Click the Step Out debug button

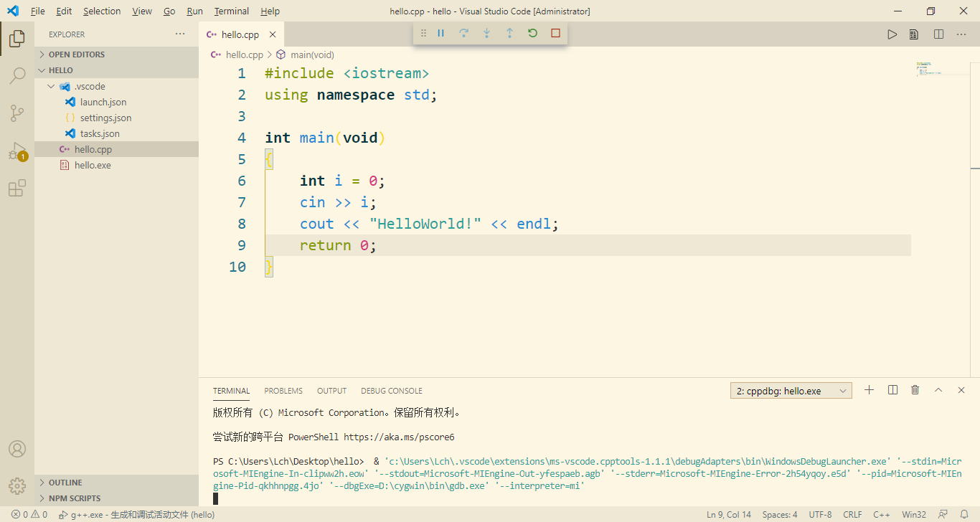[x=510, y=33]
